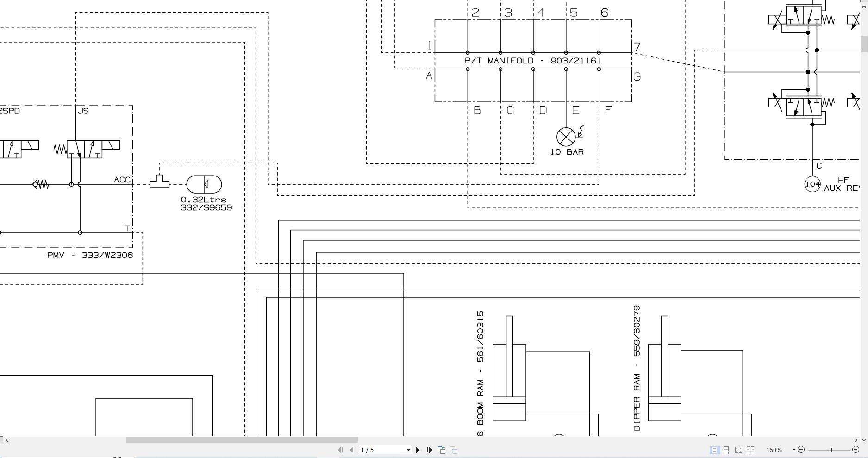The width and height of the screenshot is (868, 458).
Task: Click the previous view navigation icon
Action: [x=442, y=450]
